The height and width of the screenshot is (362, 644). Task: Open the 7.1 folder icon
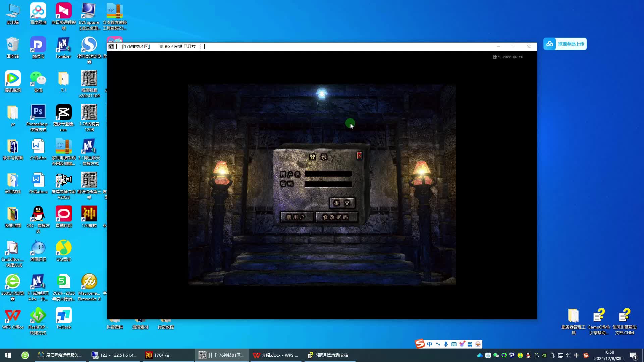tap(64, 82)
